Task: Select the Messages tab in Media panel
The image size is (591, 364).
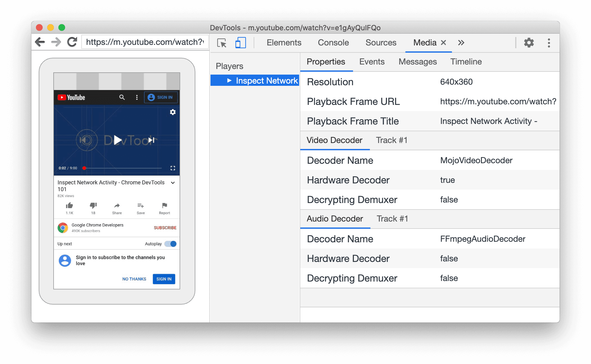Action: [418, 62]
